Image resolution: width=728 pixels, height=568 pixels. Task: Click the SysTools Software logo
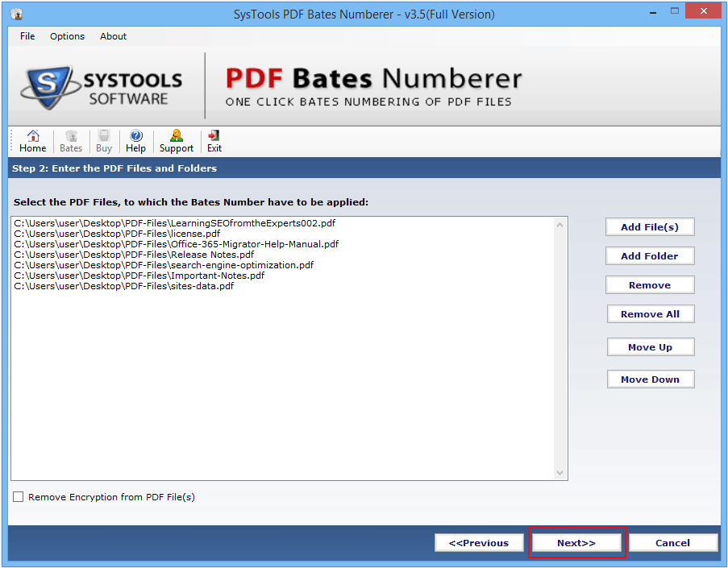pos(102,87)
